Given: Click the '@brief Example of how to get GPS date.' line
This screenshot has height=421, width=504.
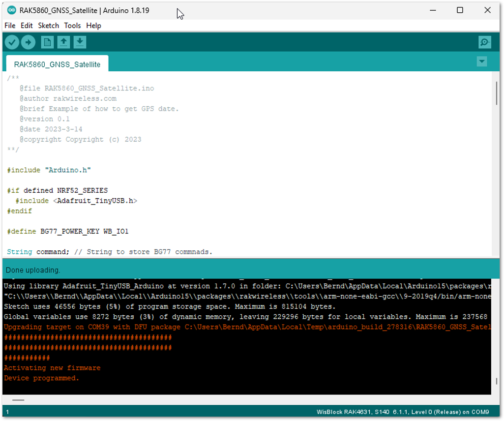Looking at the screenshot, I should click(99, 109).
